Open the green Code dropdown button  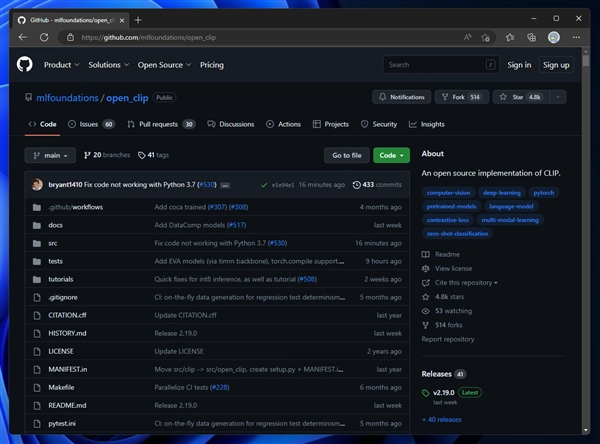pos(391,155)
